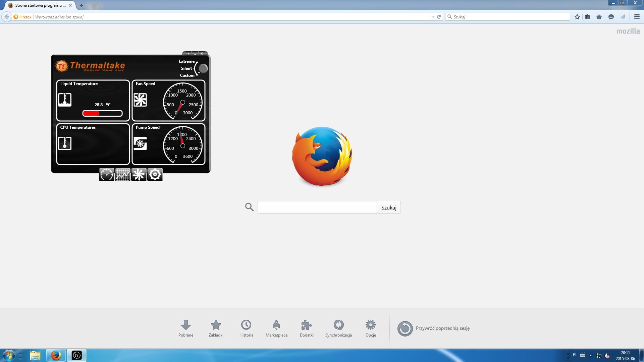Image resolution: width=644 pixels, height=362 pixels.
Task: Select Extreme performance mode
Action: pos(186,61)
